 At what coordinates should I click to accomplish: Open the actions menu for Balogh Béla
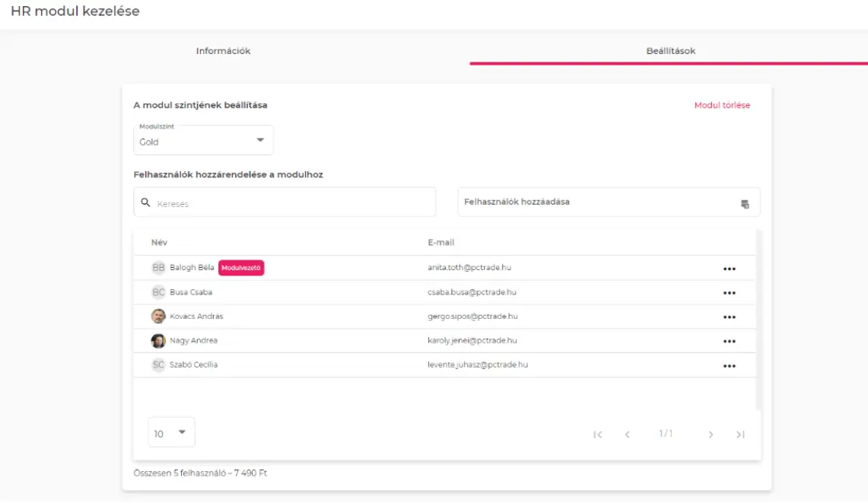tap(730, 267)
